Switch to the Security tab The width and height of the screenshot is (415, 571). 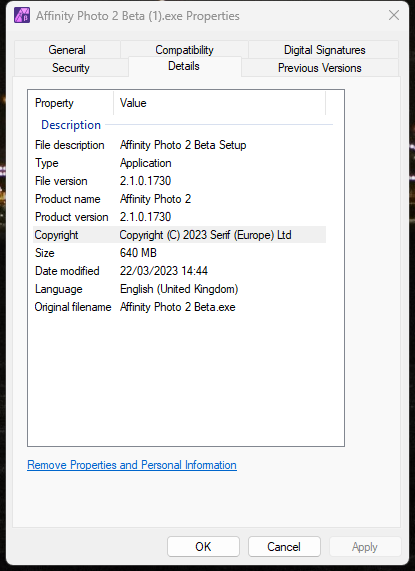point(71,68)
